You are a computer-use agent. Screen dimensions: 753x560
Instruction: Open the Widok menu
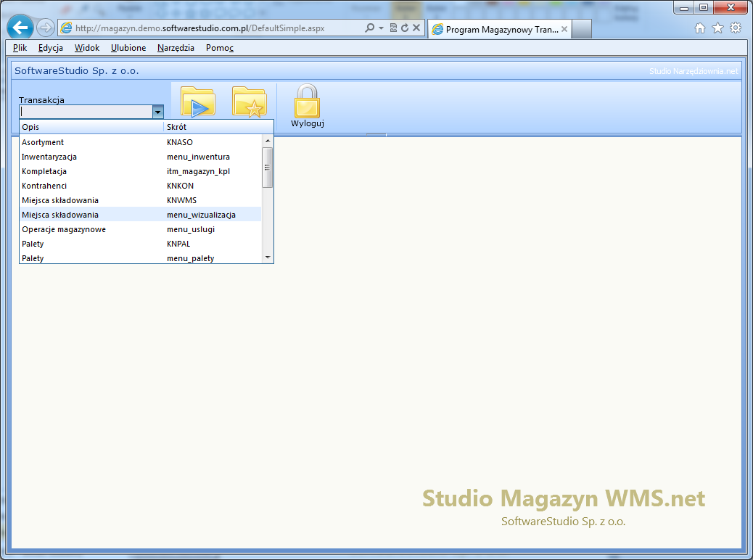click(x=87, y=48)
